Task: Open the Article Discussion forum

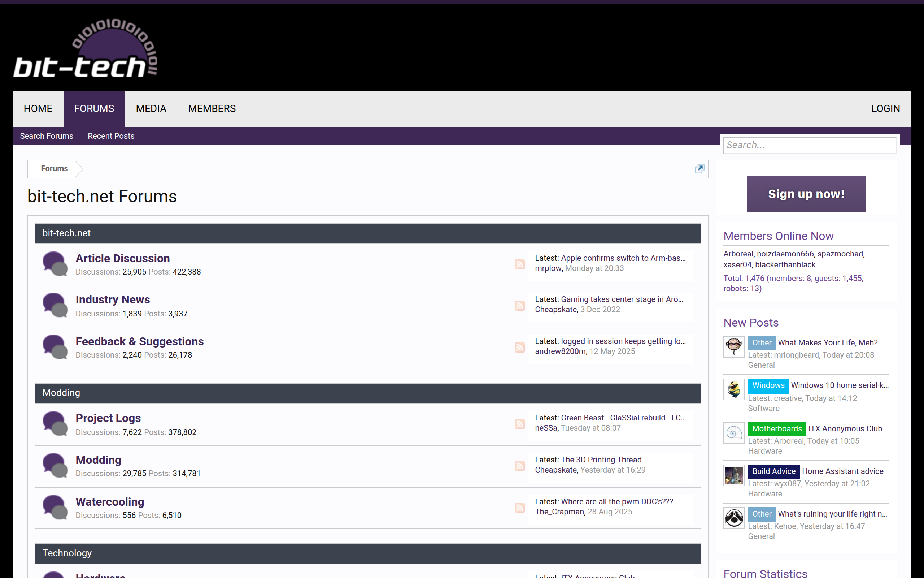Action: [123, 258]
